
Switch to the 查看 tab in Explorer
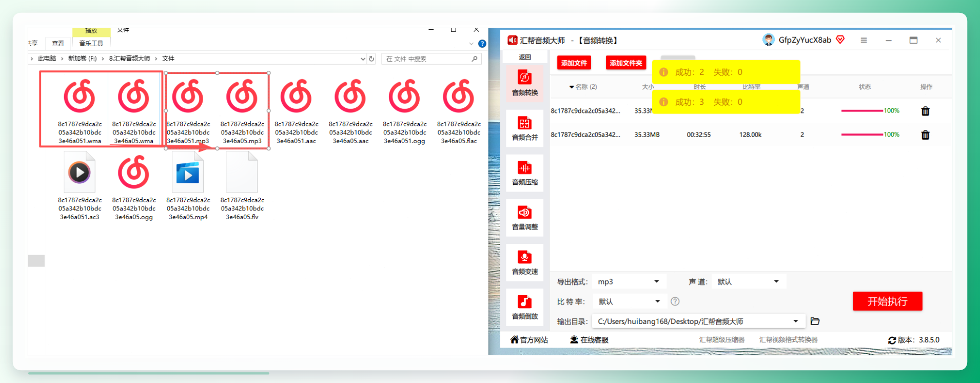[x=58, y=44]
